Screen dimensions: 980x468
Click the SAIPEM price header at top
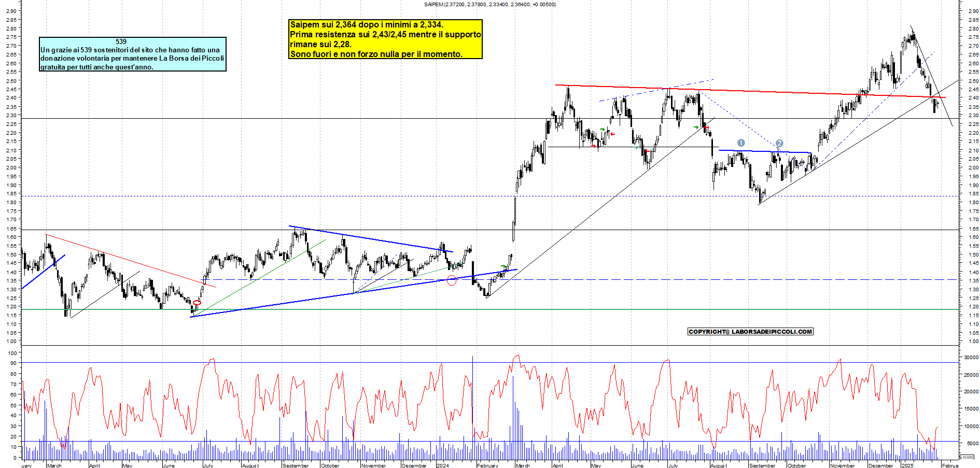tap(489, 5)
